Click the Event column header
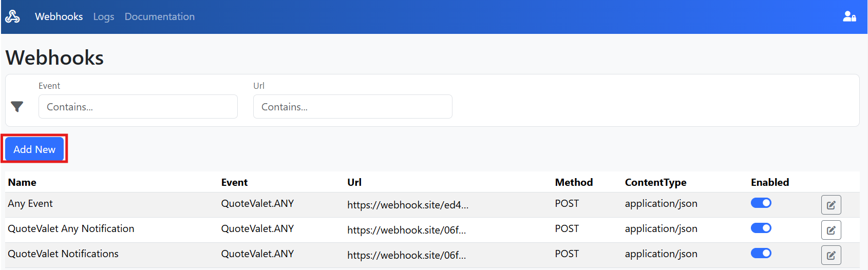Screen dimensions: 868x270 pyautogui.click(x=234, y=182)
